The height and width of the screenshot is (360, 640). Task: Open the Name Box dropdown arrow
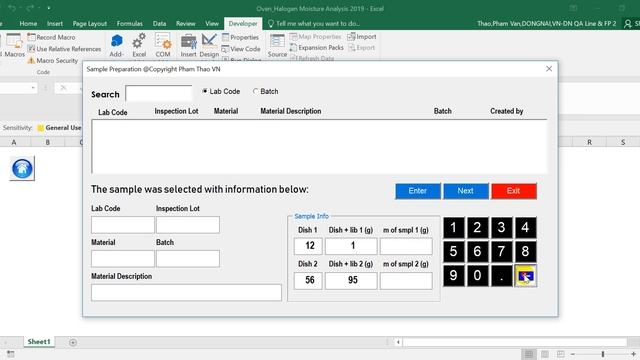(x=33, y=88)
